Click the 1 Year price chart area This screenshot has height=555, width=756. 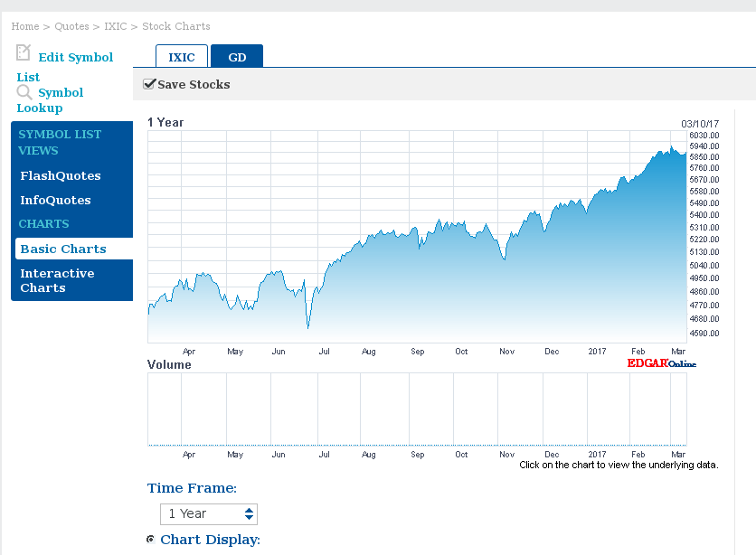coord(417,237)
